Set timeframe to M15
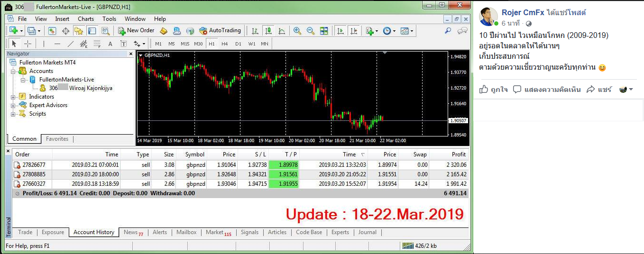 185,44
